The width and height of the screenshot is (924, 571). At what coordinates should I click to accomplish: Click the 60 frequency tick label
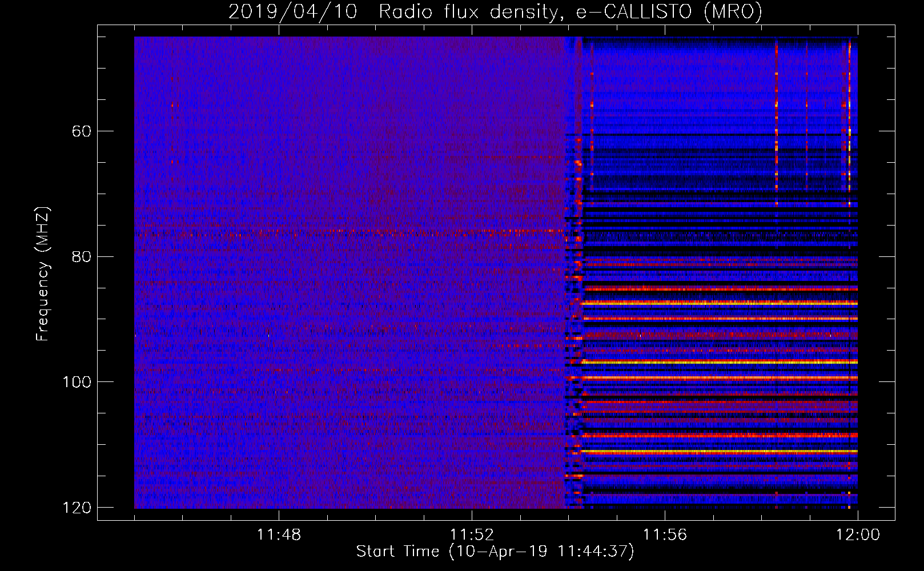(x=82, y=131)
